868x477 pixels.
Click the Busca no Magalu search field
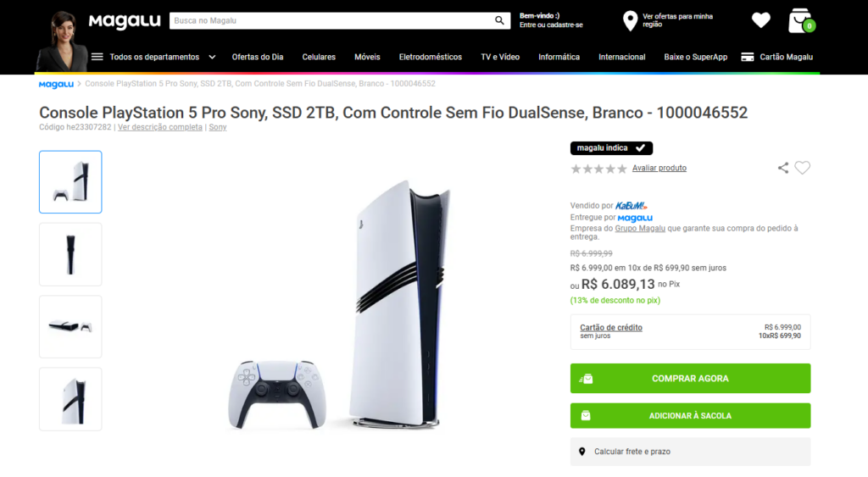click(331, 20)
